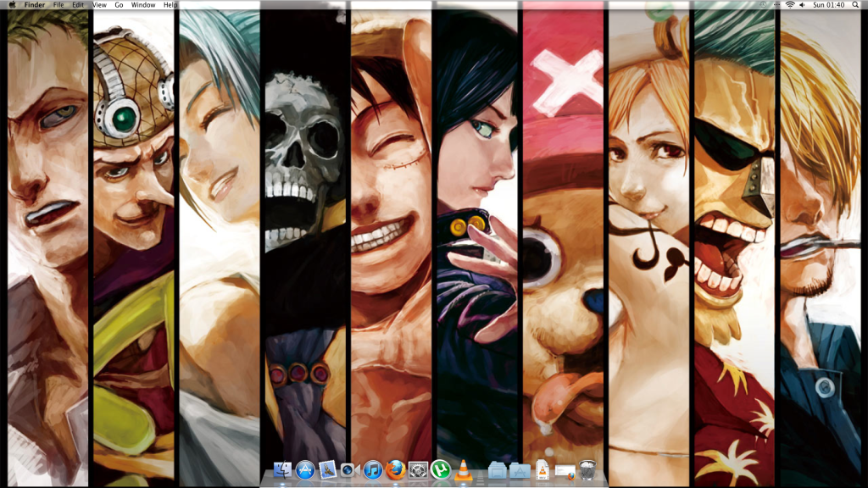Image resolution: width=868 pixels, height=488 pixels.
Task: Open iTunes from the Dock
Action: coord(373,469)
